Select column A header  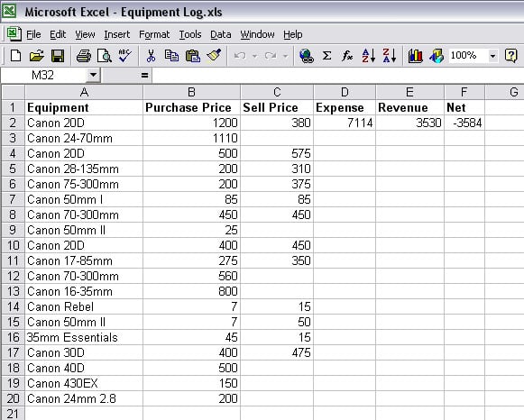84,92
